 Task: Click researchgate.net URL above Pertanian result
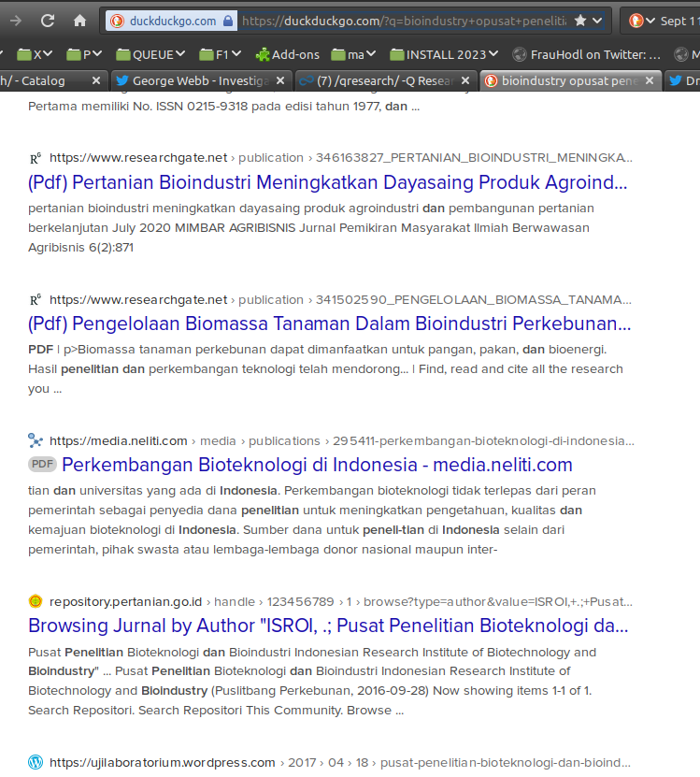[138, 158]
